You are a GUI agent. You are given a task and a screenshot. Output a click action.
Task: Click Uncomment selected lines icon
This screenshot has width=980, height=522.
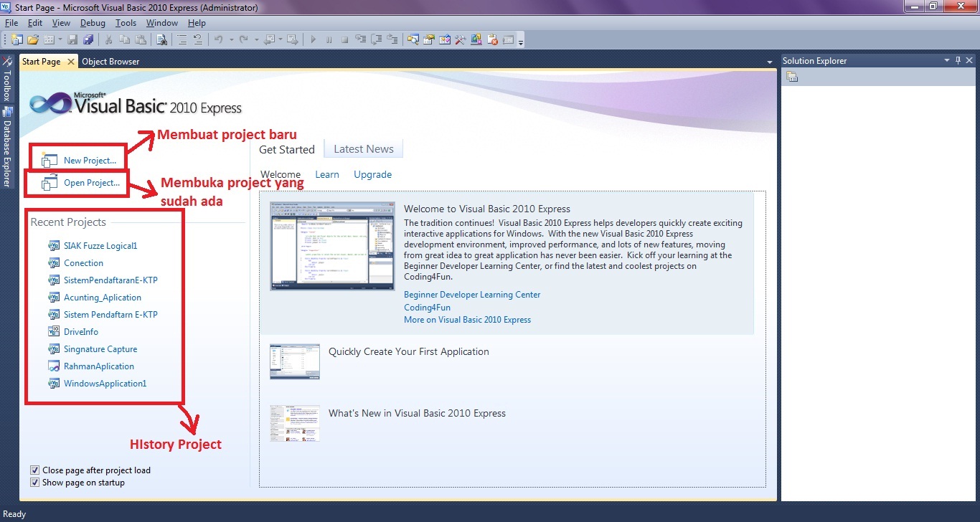[198, 39]
